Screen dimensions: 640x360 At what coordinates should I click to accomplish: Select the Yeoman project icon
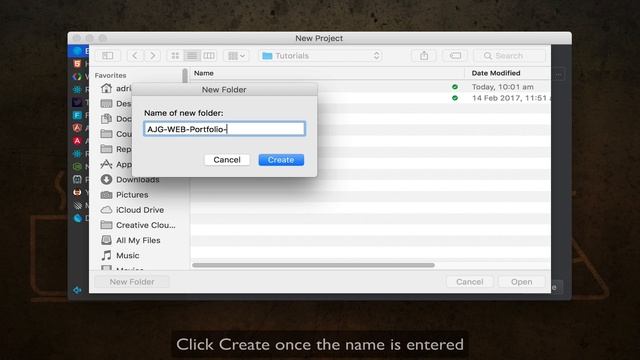tap(77, 192)
